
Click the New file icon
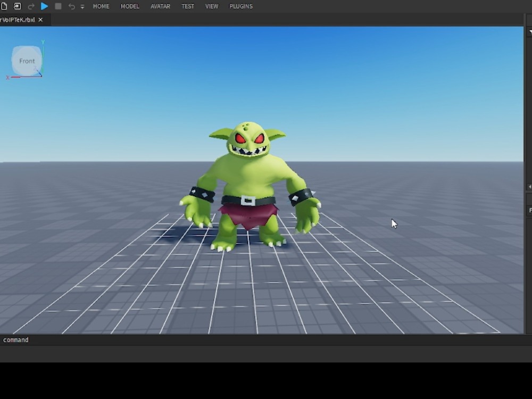[x=4, y=6]
